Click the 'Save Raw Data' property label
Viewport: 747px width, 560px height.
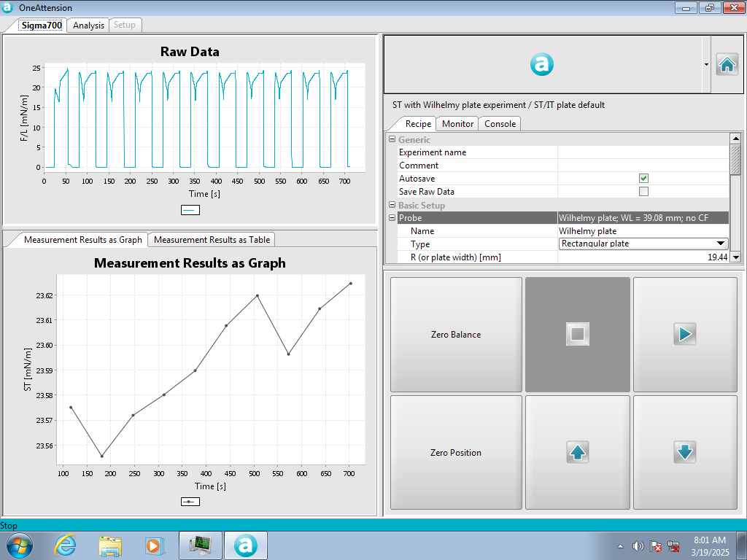(426, 192)
